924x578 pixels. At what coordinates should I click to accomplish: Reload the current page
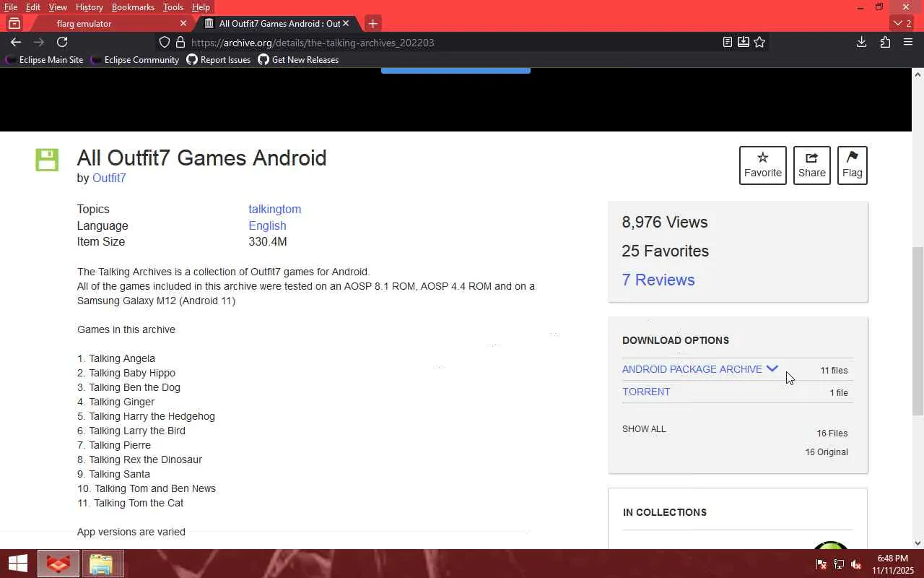pyautogui.click(x=62, y=42)
